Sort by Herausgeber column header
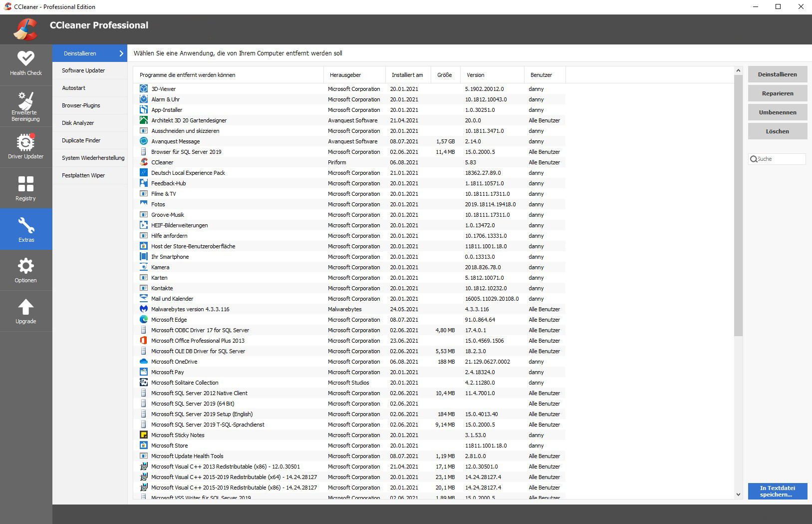 [345, 75]
